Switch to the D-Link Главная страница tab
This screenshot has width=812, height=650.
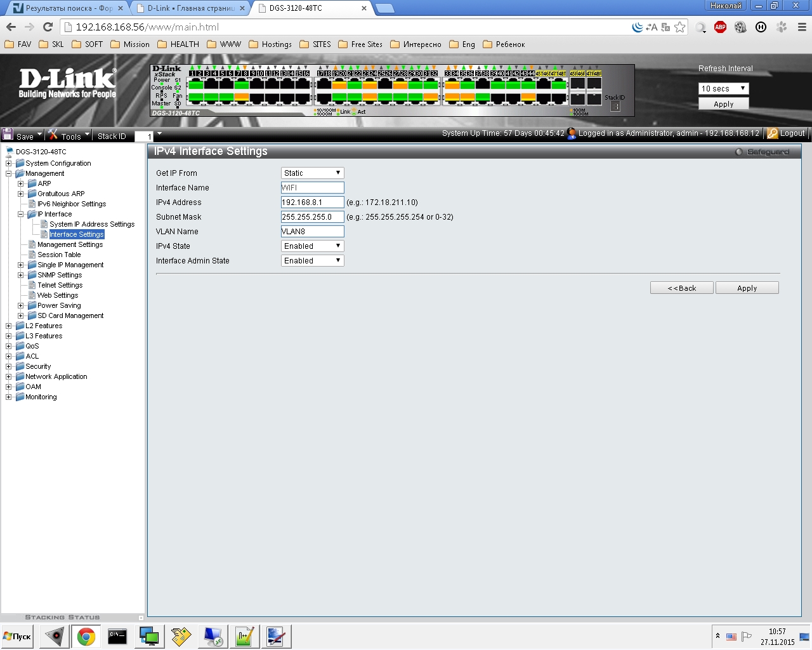tap(190, 8)
